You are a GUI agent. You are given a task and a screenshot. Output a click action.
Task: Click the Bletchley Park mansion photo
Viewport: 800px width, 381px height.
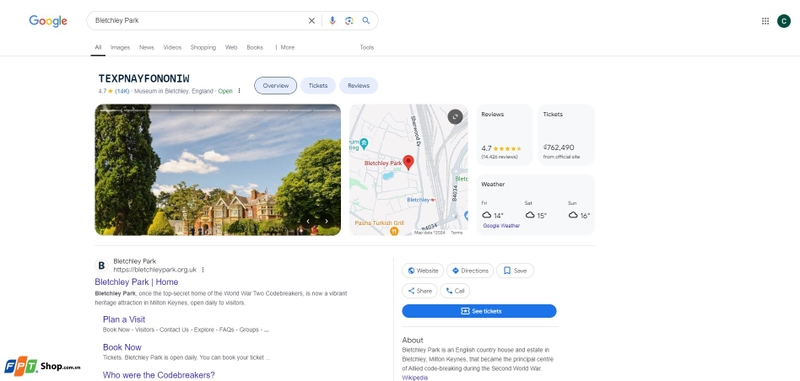coord(218,170)
